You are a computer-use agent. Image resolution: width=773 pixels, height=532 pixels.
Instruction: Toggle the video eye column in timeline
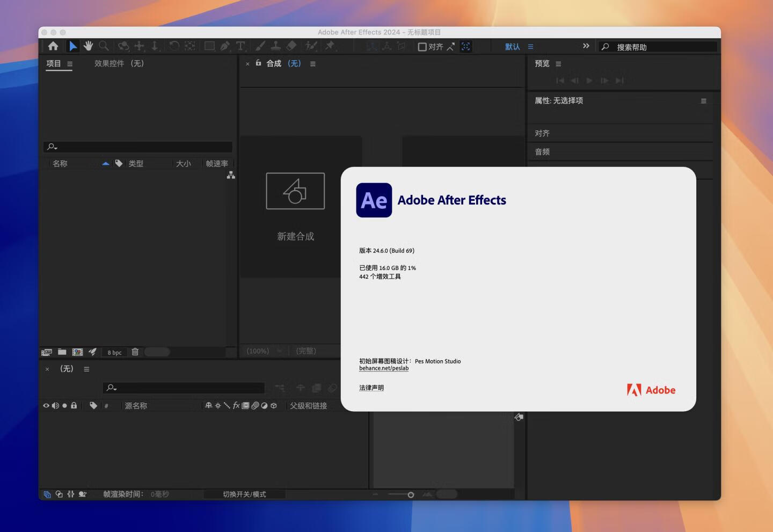(x=46, y=405)
